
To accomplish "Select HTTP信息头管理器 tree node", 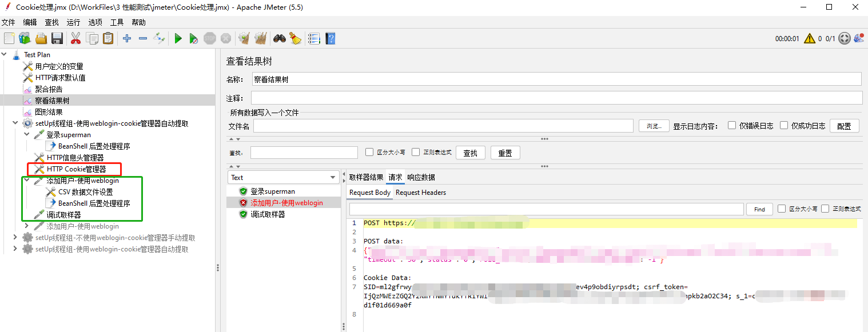I will coord(75,158).
